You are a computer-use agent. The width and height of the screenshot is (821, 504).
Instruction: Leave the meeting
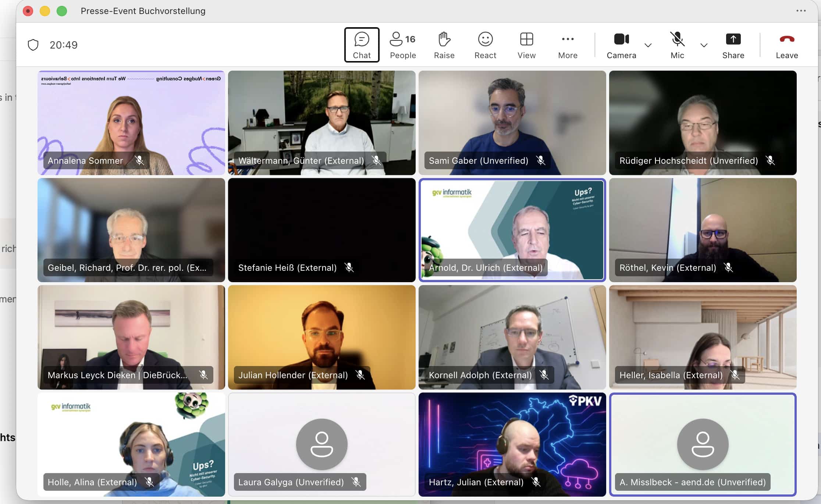click(x=787, y=45)
